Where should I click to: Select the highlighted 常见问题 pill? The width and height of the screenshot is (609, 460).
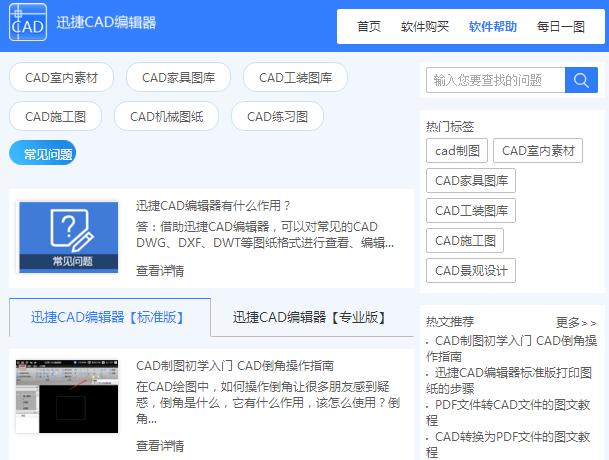coord(42,153)
